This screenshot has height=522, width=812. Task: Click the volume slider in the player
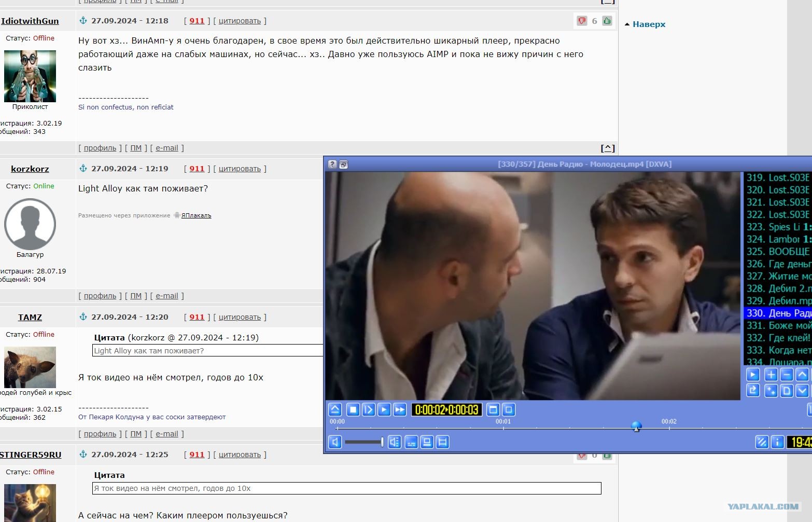364,442
